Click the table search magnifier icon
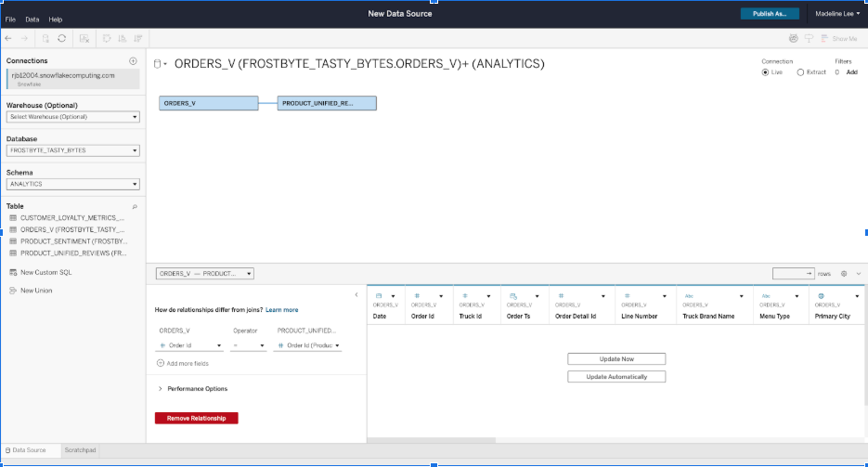The height and width of the screenshot is (467, 868). pyautogui.click(x=135, y=206)
